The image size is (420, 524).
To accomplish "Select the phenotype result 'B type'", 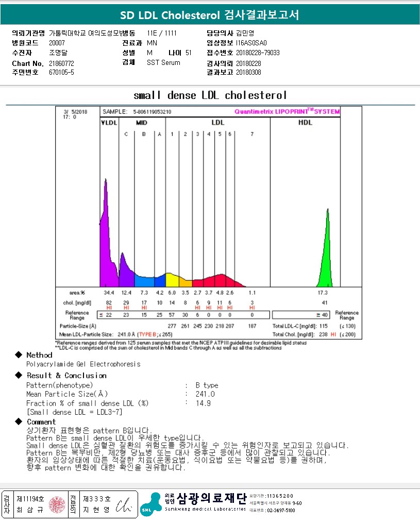I will click(x=207, y=385).
